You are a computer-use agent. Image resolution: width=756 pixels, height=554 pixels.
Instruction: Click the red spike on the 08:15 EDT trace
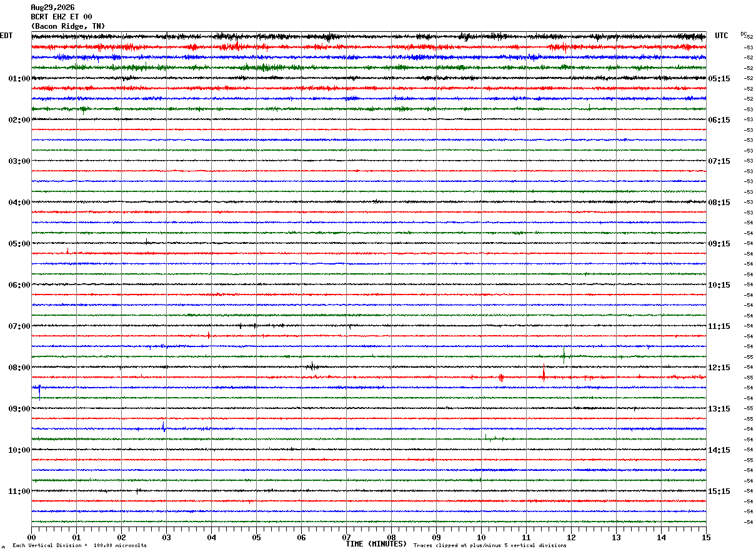(544, 373)
